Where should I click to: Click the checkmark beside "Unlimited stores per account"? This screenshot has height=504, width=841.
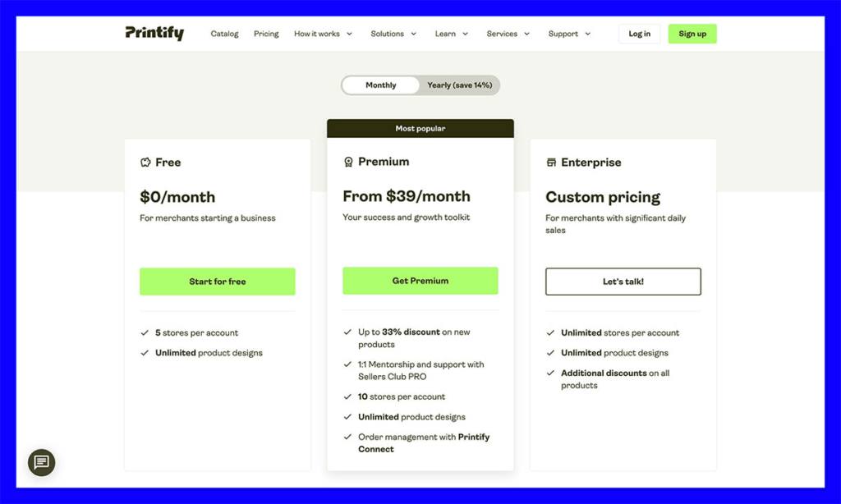point(551,332)
